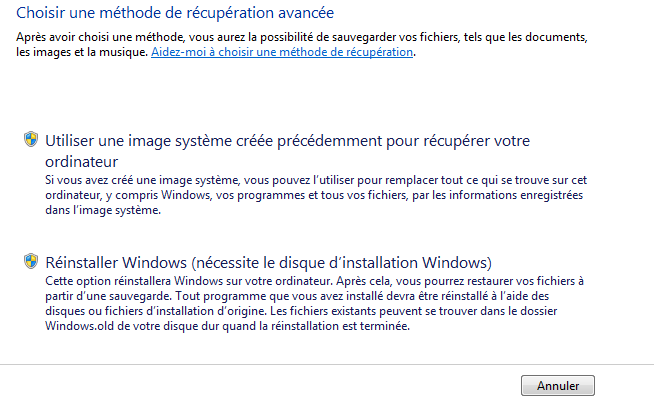Click the line starting 'Si vous avez créé une image'
Image resolution: width=654 pixels, height=411 pixels.
click(316, 180)
